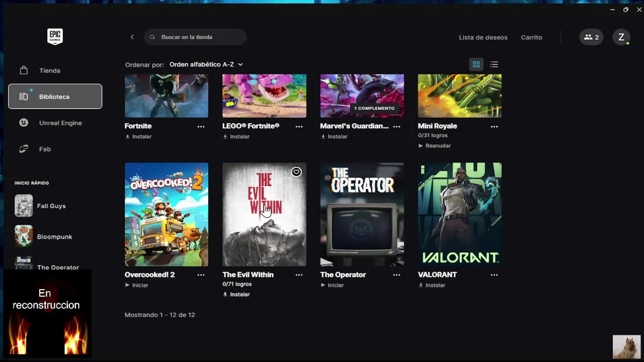Click the VALORANT title text
Screen dimensions: 644x362
pyautogui.click(x=437, y=275)
